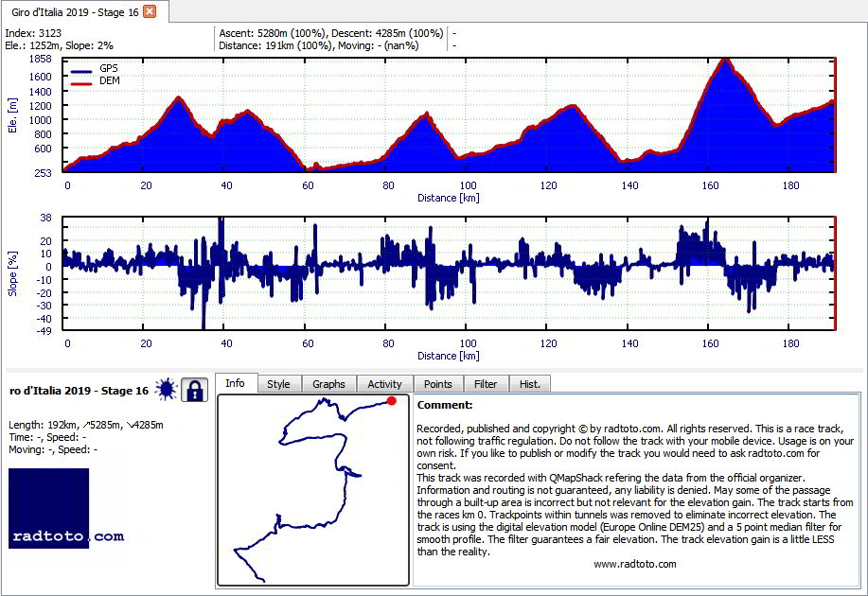Viewport: 868px width, 596px height.
Task: Open the Graphs tab
Action: point(328,384)
